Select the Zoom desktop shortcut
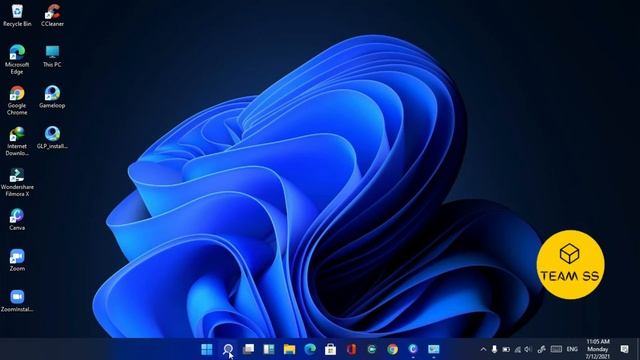The image size is (640, 360). [x=17, y=260]
